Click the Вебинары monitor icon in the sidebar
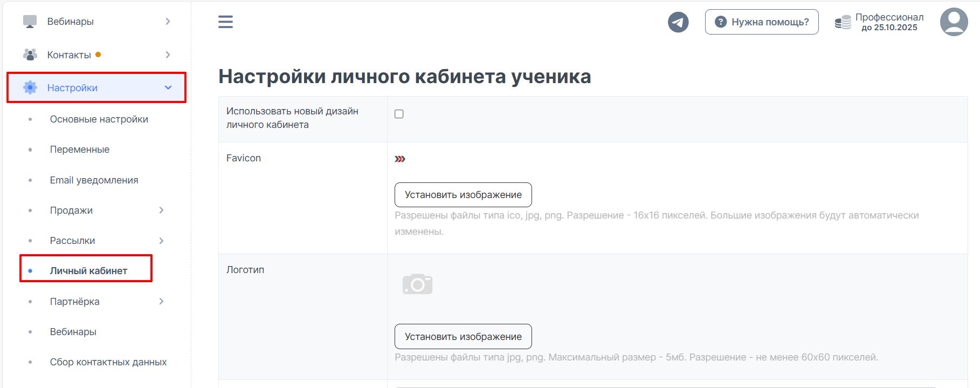Screen dimensions: 980x388 (30, 22)
